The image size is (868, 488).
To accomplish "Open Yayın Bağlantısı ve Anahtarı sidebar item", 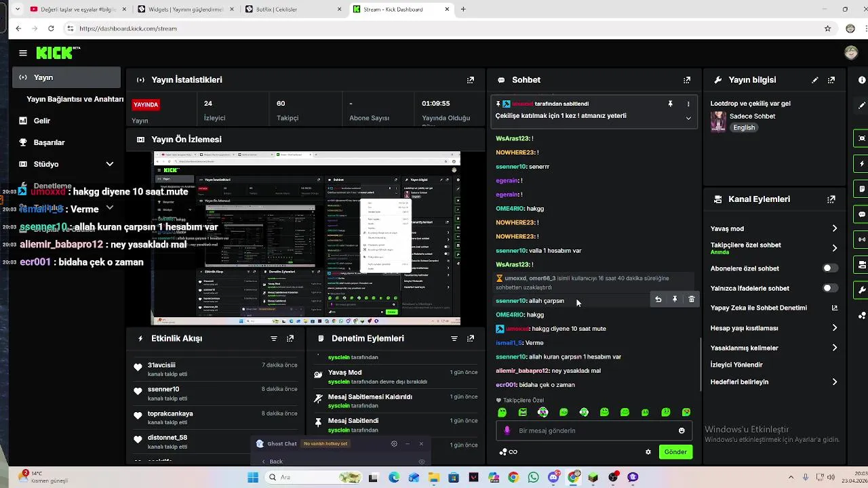I will 75,99.
